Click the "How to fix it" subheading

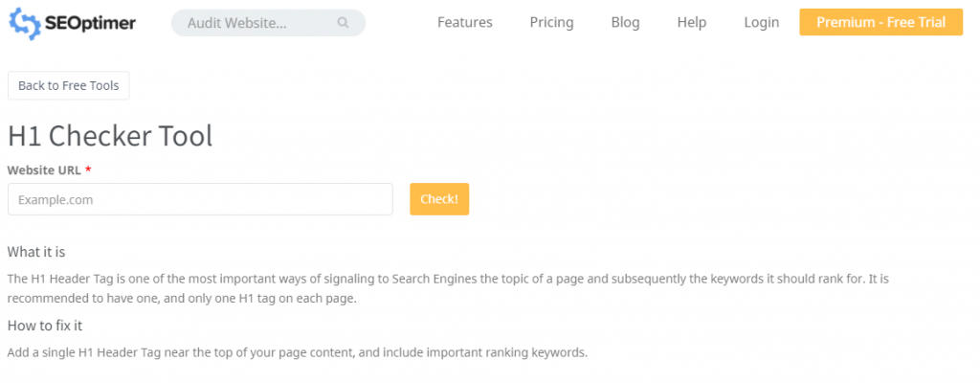click(x=45, y=326)
